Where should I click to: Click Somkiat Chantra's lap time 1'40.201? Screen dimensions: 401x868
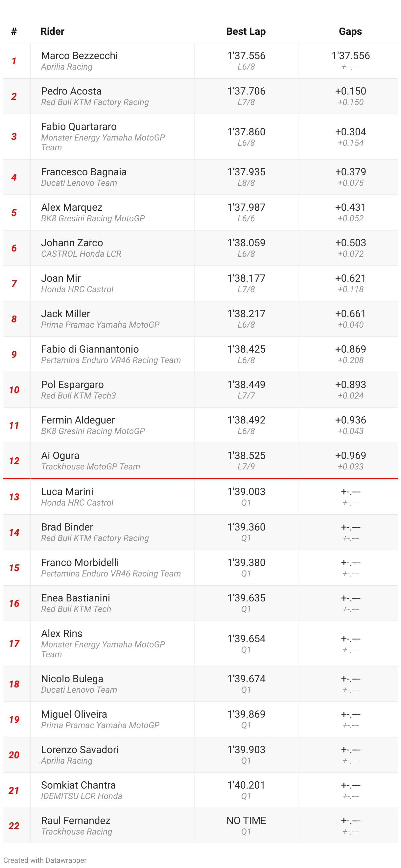pos(246,785)
